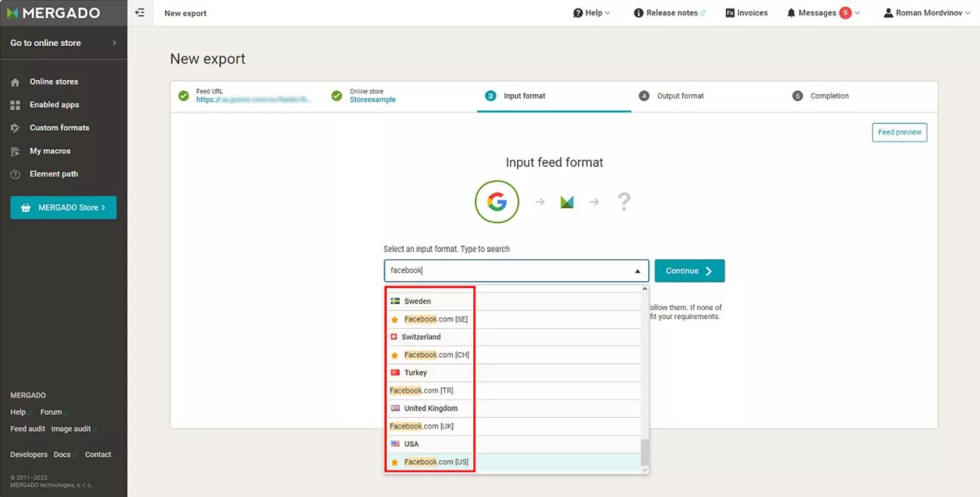Viewport: 980px width, 497px height.
Task: Click the My macros icon
Action: click(15, 152)
